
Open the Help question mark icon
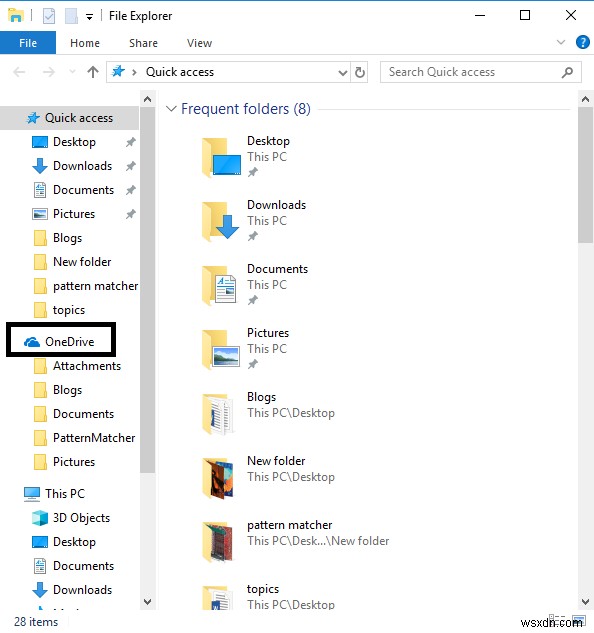[x=583, y=42]
